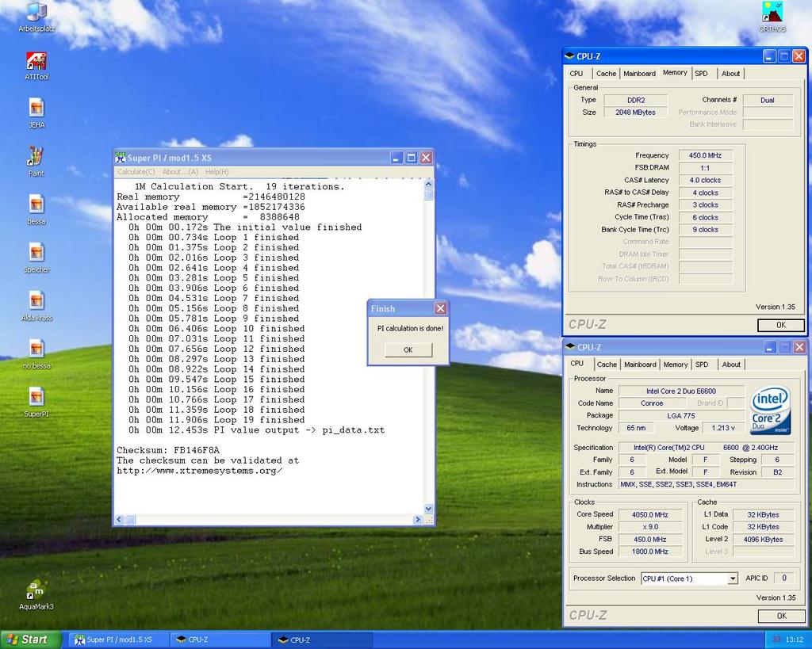Click Super PI horizontal scrollbar left arrow
Image resolution: width=812 pixels, height=649 pixels.
click(119, 519)
